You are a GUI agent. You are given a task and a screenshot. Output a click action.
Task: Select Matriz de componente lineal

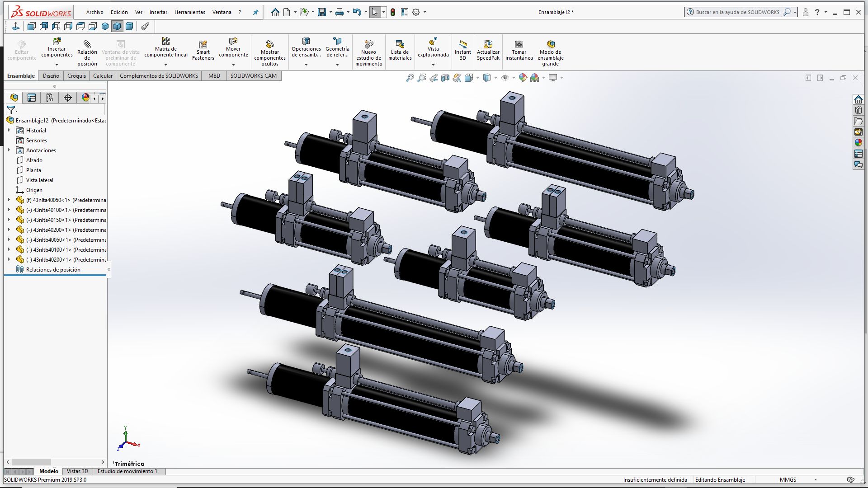pos(166,48)
